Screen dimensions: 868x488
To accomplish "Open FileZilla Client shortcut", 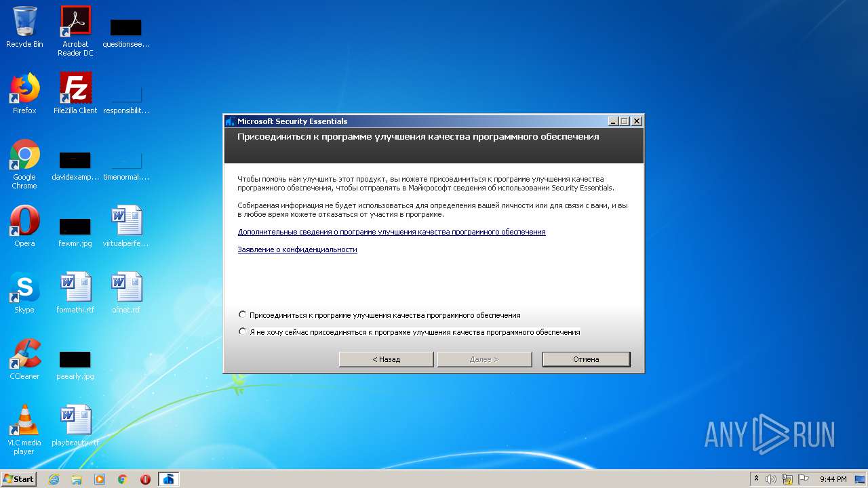I will pos(75,94).
